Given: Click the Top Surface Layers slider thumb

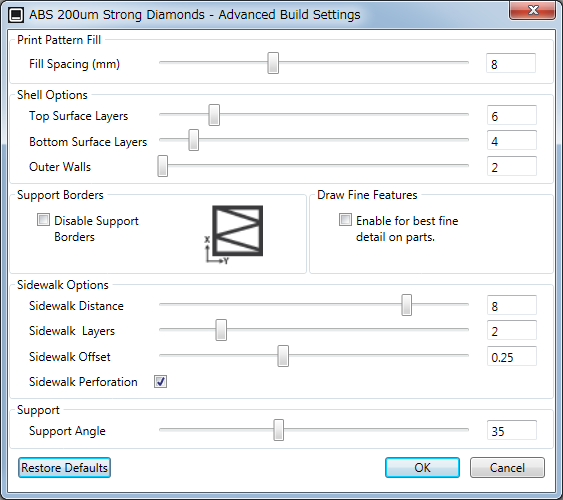Looking at the screenshot, I should tap(214, 115).
